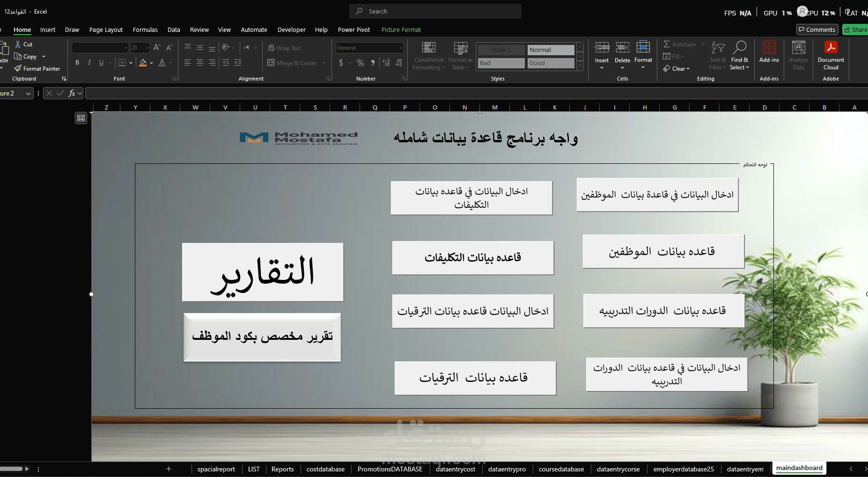Screen dimensions: 868x477
Task: Switch to the Picture Format tab
Action: [x=401, y=29]
